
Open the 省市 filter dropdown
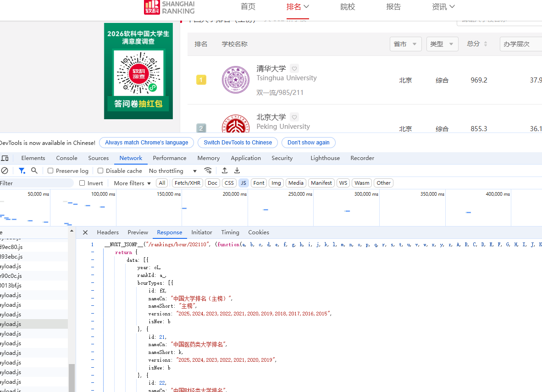(405, 44)
